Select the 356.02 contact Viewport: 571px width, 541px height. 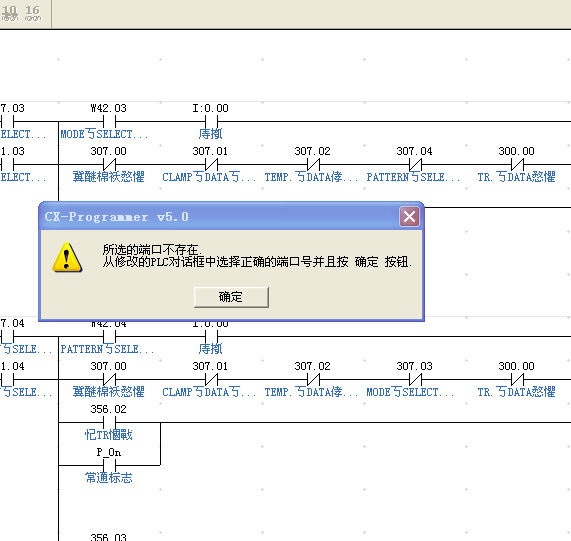109,422
